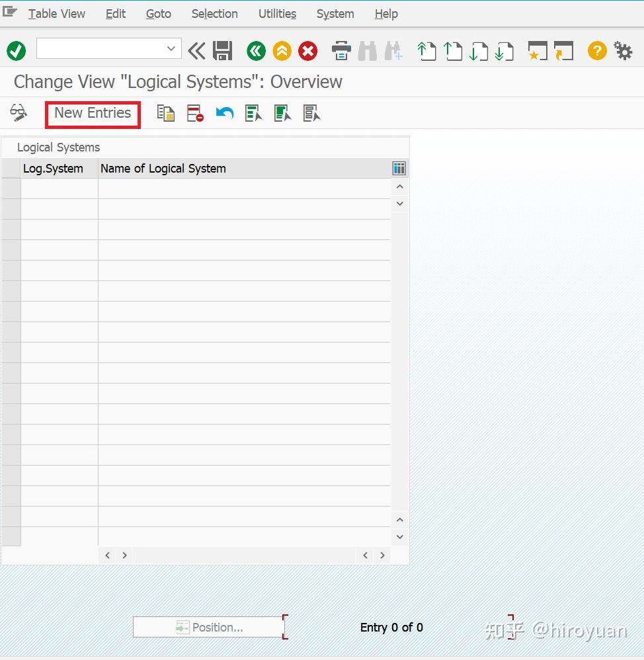This screenshot has width=644, height=660.
Task: Click first empty Log.System cell
Action: [60, 188]
